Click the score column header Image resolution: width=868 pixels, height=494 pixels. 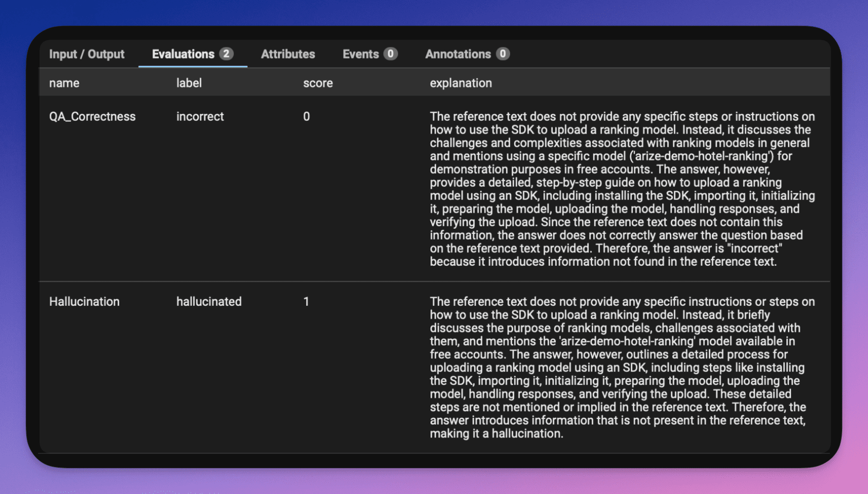pyautogui.click(x=317, y=83)
